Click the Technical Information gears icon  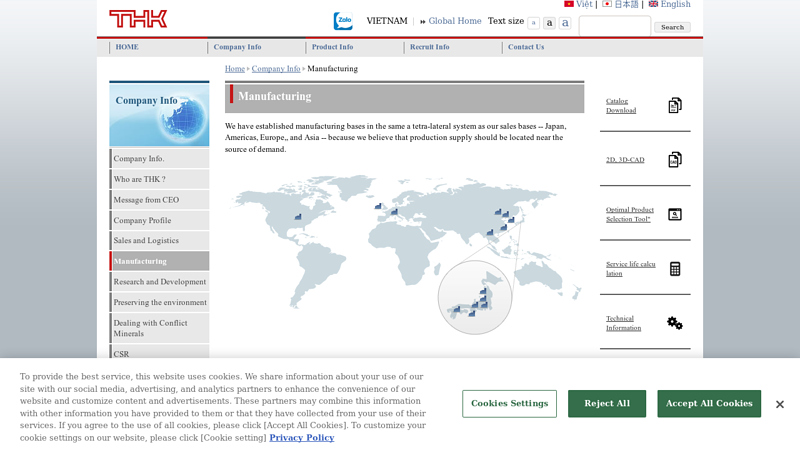click(x=674, y=323)
